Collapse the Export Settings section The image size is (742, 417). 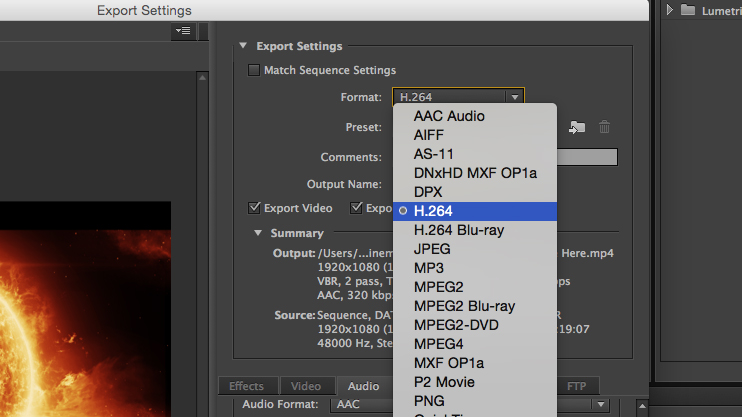click(x=243, y=45)
